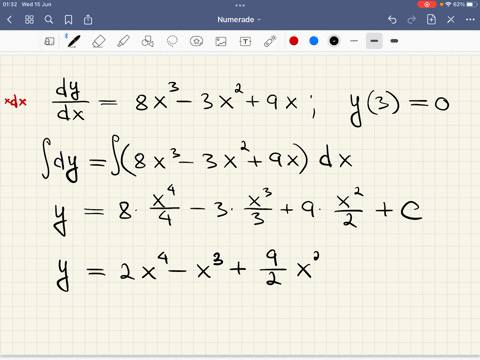Open the thumbnail grid view

[x=29, y=20]
